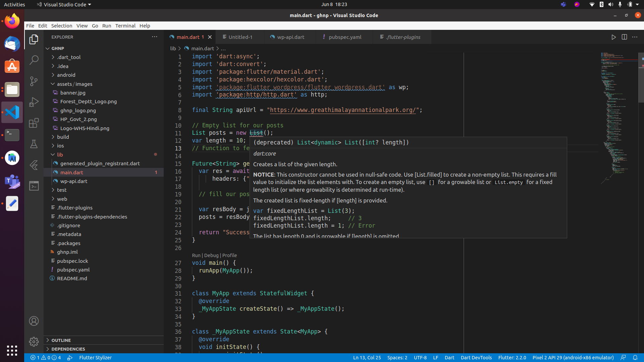Expand the DEPENDENCIES section
The image size is (644, 362).
tap(68, 349)
